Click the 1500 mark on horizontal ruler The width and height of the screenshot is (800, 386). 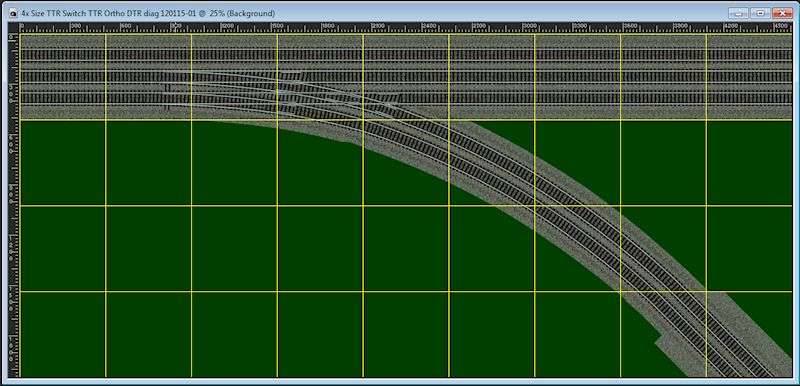click(278, 26)
